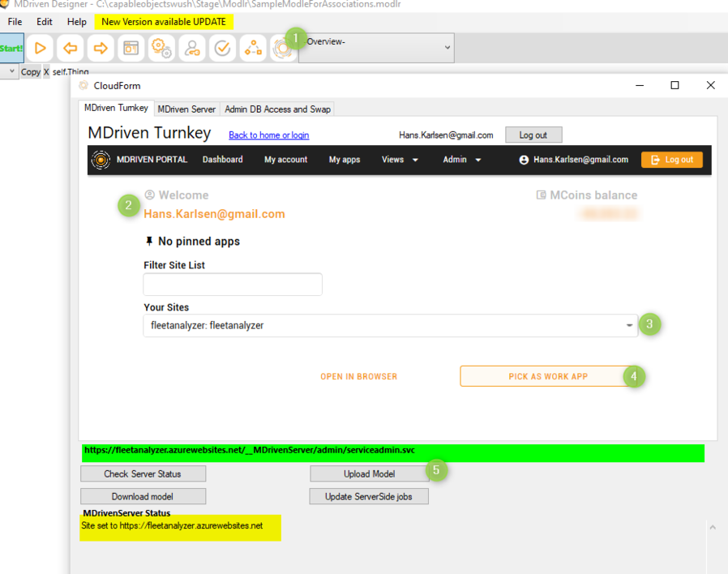Open the Admin DB Access and Swap tab
The height and width of the screenshot is (574, 728).
(x=277, y=109)
